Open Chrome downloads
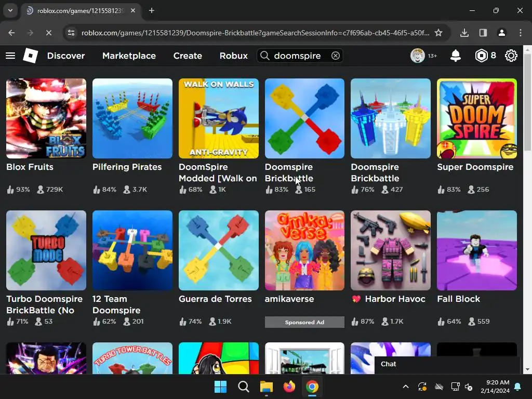 pyautogui.click(x=464, y=33)
